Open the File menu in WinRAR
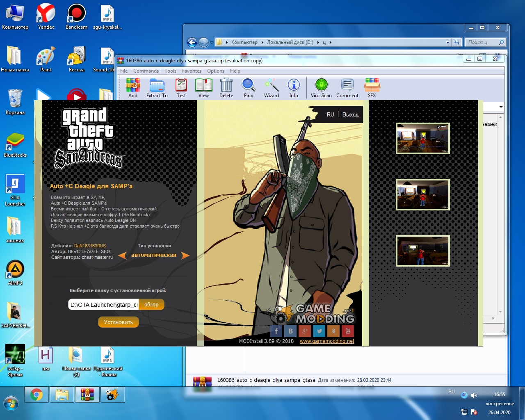The width and height of the screenshot is (525, 420). point(124,71)
